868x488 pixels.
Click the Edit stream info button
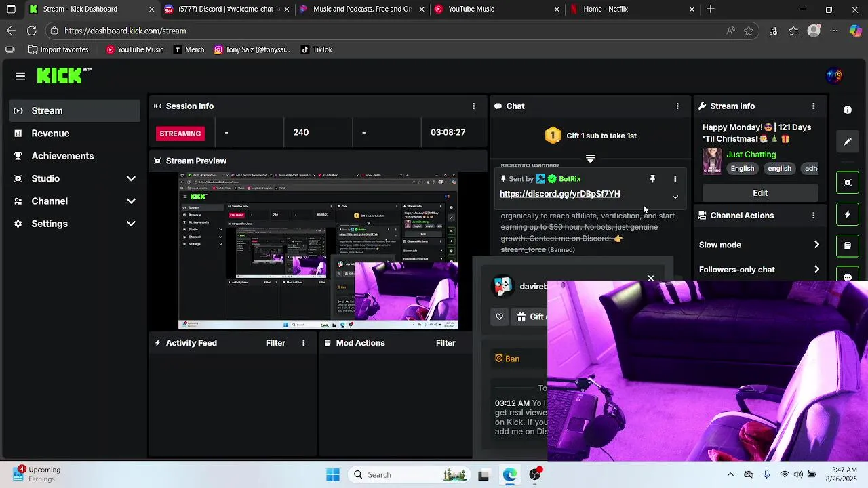point(760,192)
